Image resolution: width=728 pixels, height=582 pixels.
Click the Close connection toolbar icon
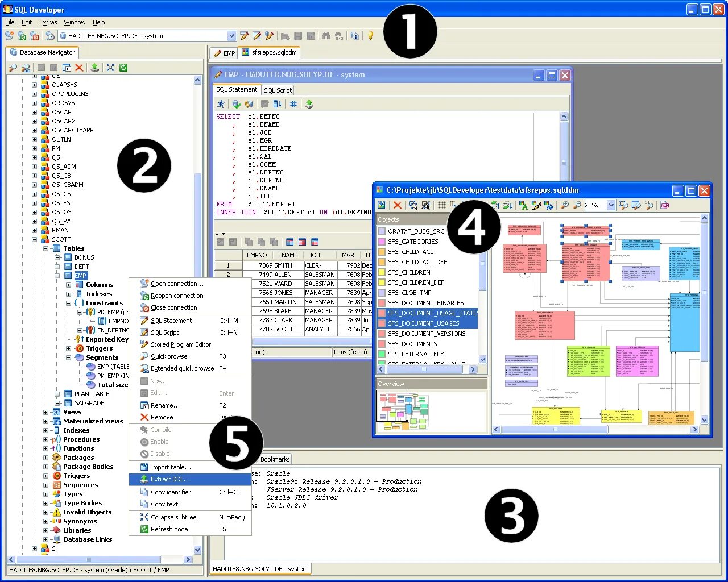pyautogui.click(x=34, y=36)
